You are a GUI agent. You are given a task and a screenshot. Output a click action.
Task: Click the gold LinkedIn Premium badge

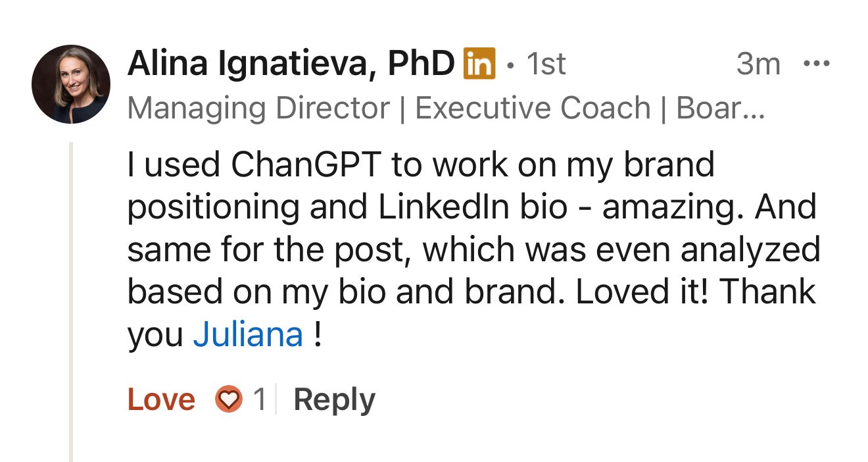click(x=479, y=64)
